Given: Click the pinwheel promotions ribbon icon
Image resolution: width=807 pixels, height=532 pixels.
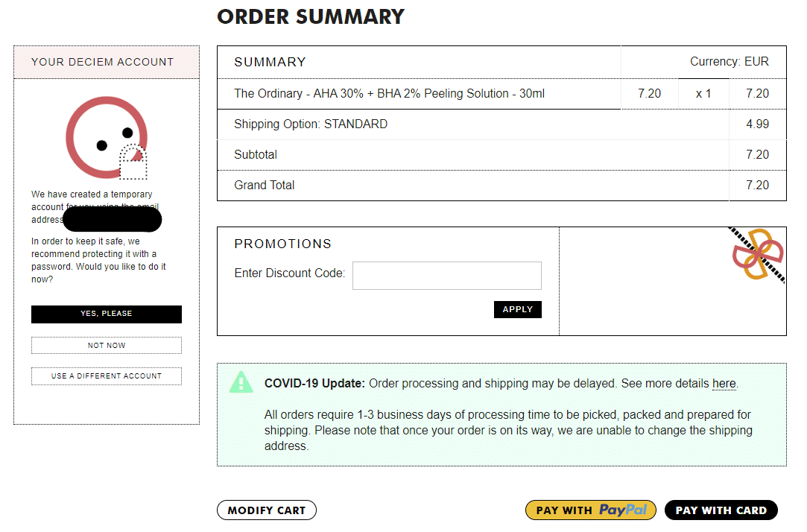Looking at the screenshot, I should point(757,255).
